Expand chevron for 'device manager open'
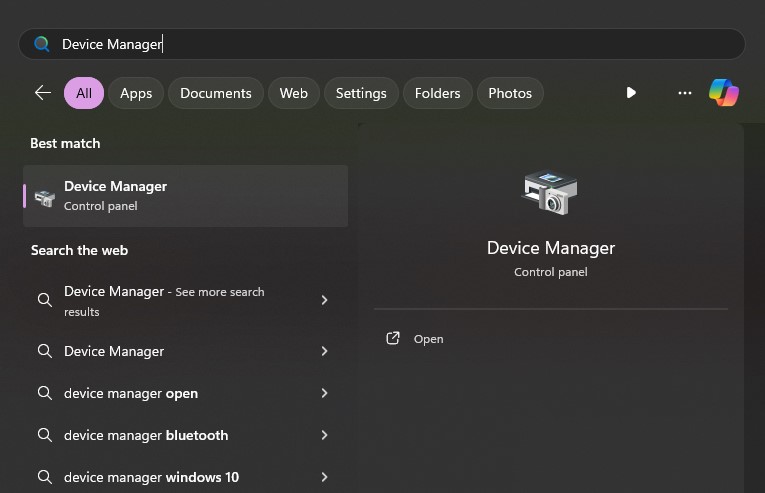This screenshot has width=765, height=493. click(324, 393)
